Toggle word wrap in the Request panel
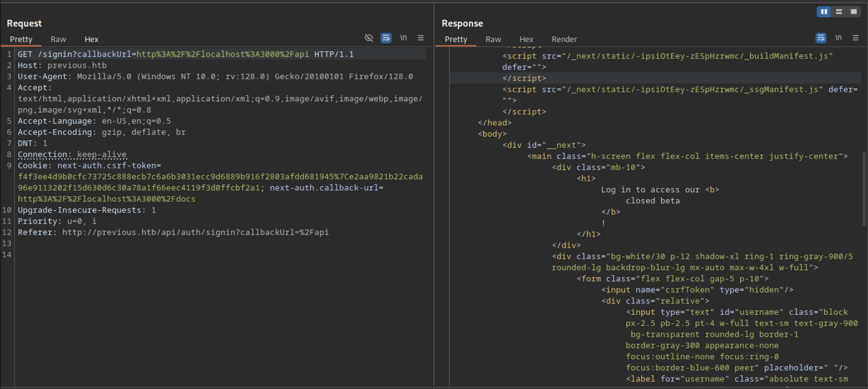 pos(386,38)
